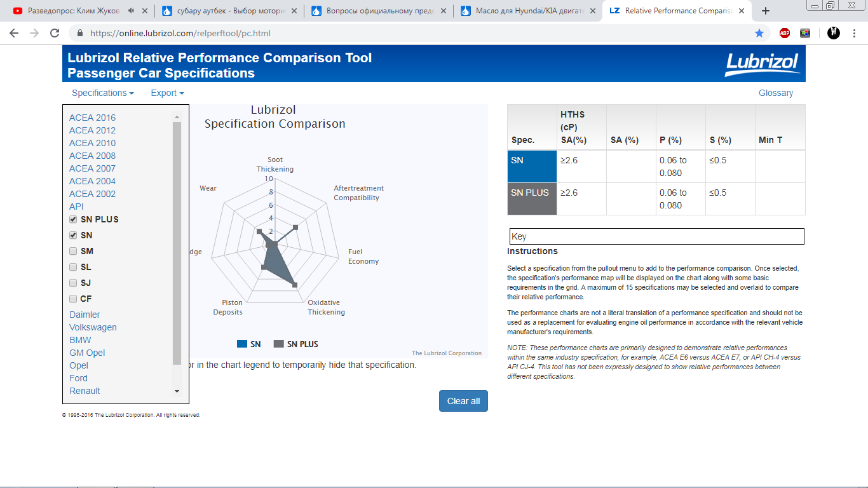868x488 pixels.
Task: Expand the ACEA 2010 category
Action: (x=93, y=143)
